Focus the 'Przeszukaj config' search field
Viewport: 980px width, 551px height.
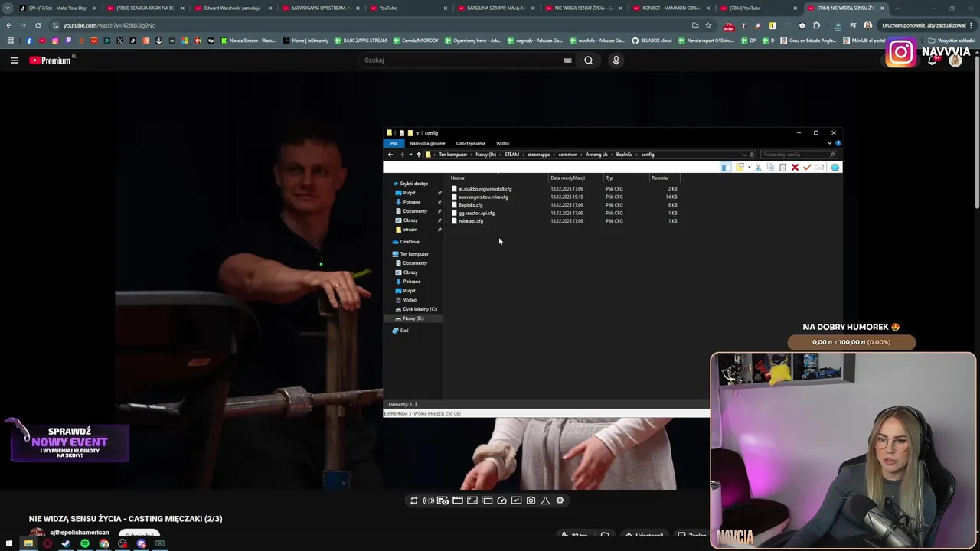pyautogui.click(x=798, y=155)
